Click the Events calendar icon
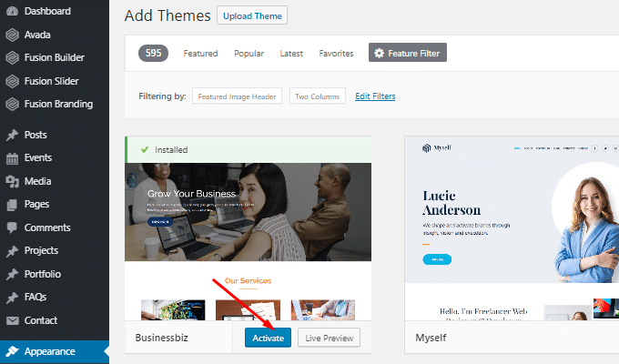 [x=12, y=158]
